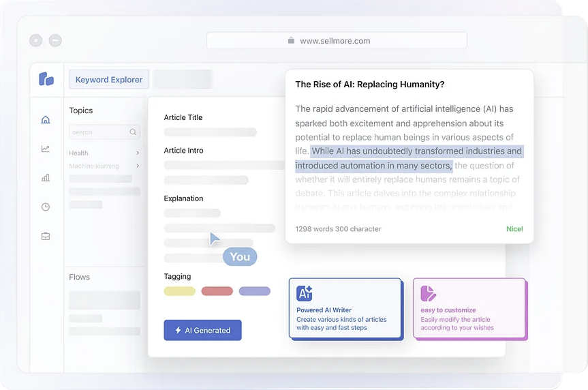Click the Sellmore logo icon in sidebar
This screenshot has height=390, width=588.
46,79
